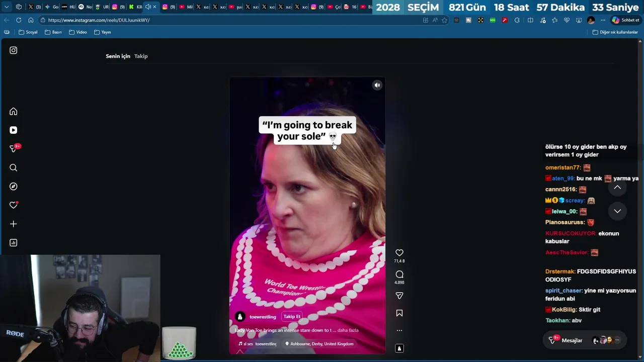644x362 pixels.
Task: Click the browser back arrow
Action: [x=7, y=20]
